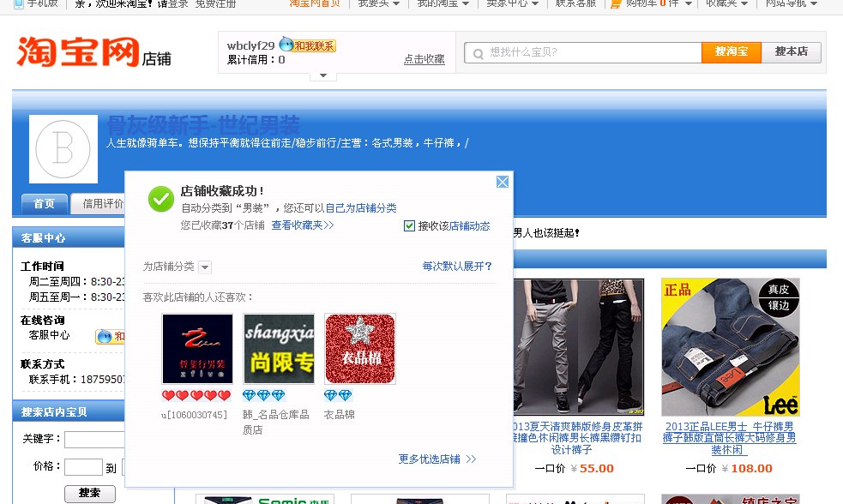Click the 搜本店 search button
Image resolution: width=843 pixels, height=504 pixels.
(x=792, y=52)
